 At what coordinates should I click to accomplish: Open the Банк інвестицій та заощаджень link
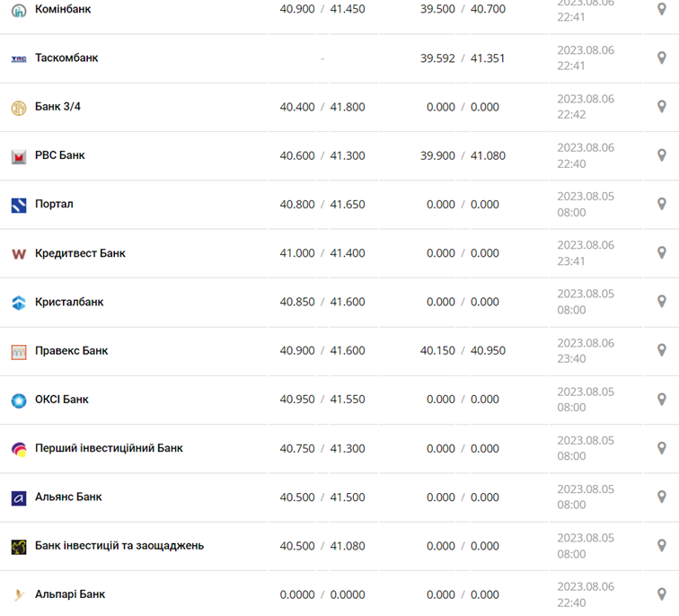[119, 546]
